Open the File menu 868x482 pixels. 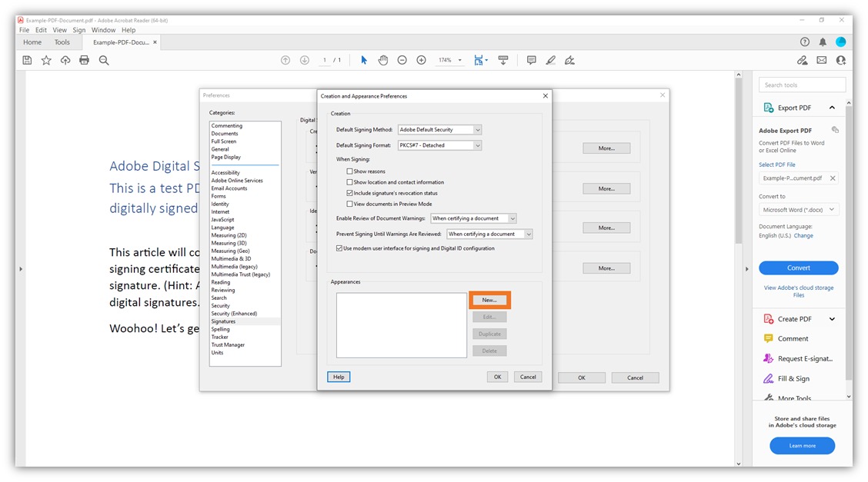(25, 30)
